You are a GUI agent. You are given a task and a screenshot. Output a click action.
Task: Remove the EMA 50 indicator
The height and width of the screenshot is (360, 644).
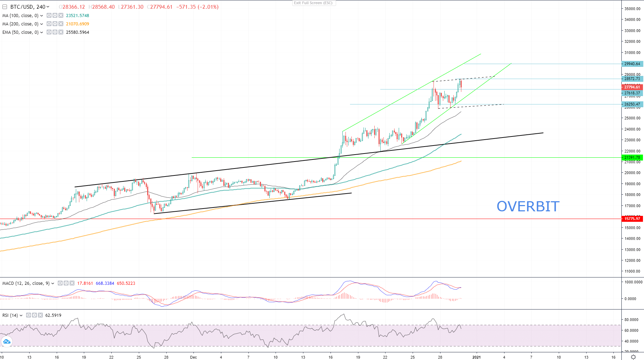(x=61, y=32)
